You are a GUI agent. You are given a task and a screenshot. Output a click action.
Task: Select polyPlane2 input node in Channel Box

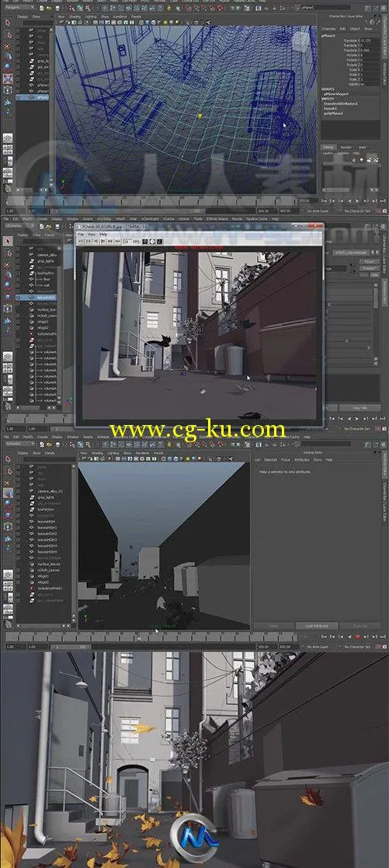pyautogui.click(x=334, y=113)
